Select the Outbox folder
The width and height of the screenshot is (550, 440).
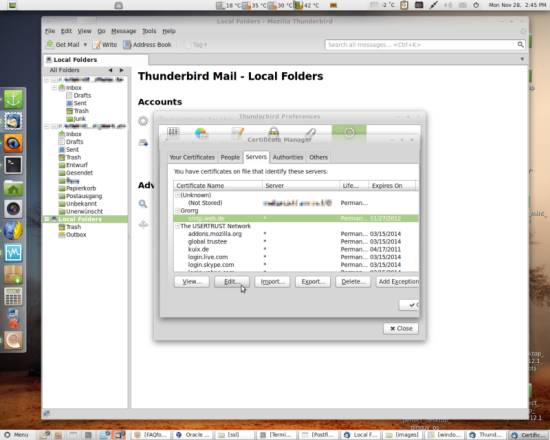[x=76, y=234]
